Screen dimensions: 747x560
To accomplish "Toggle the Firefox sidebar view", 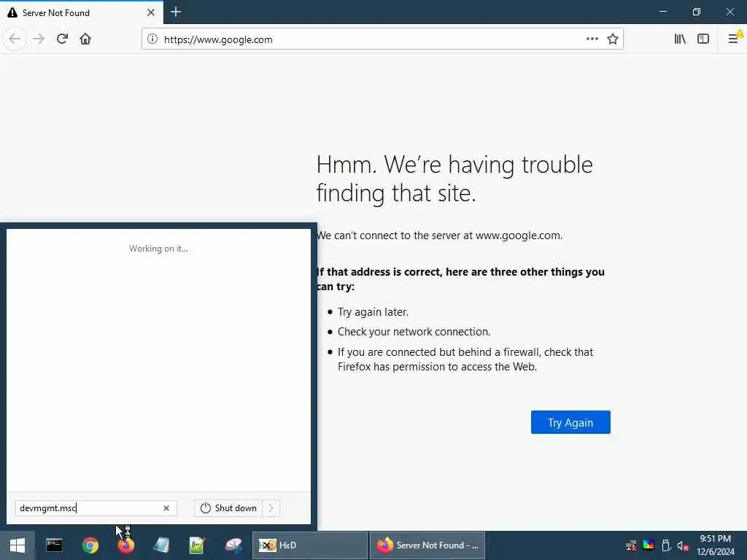I will coord(703,39).
